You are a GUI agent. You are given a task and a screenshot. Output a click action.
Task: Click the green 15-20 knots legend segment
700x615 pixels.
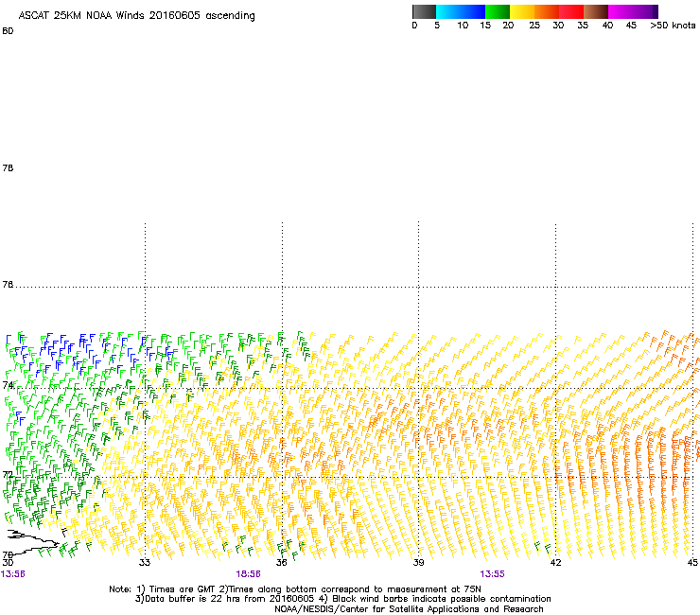(498, 11)
